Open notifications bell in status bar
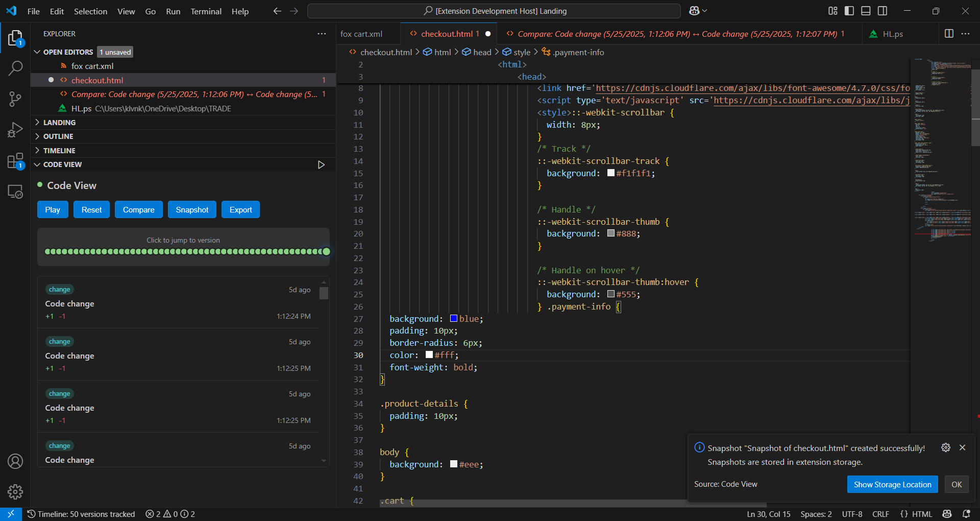This screenshot has width=980, height=521. click(x=966, y=514)
